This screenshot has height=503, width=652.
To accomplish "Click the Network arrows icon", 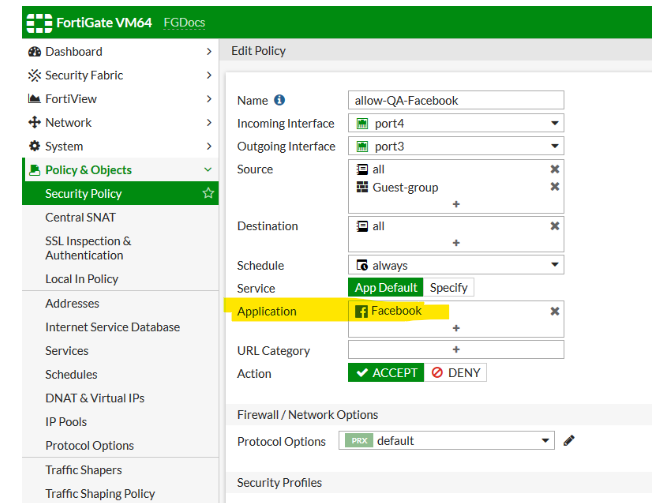I will (x=34, y=122).
